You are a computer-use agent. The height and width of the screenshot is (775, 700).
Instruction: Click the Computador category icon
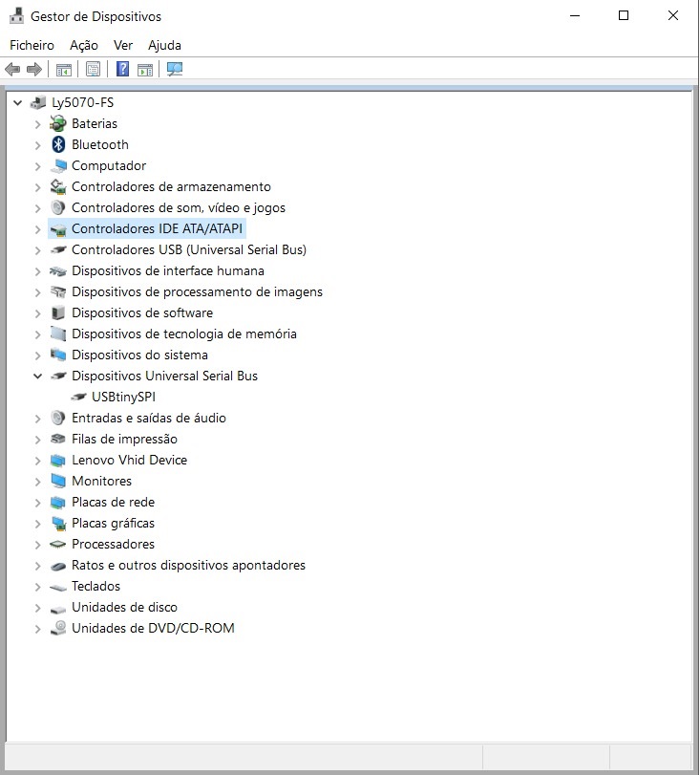[x=58, y=165]
